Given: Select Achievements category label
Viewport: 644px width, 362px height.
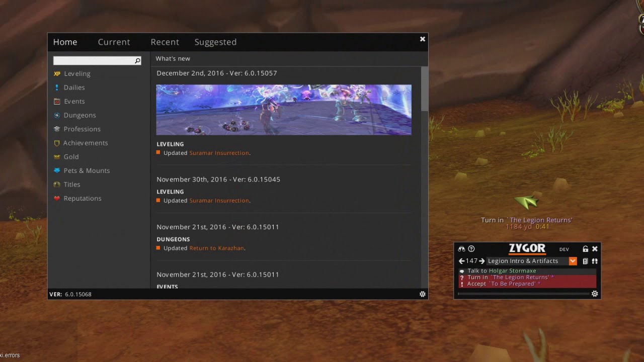Looking at the screenshot, I should (x=86, y=143).
